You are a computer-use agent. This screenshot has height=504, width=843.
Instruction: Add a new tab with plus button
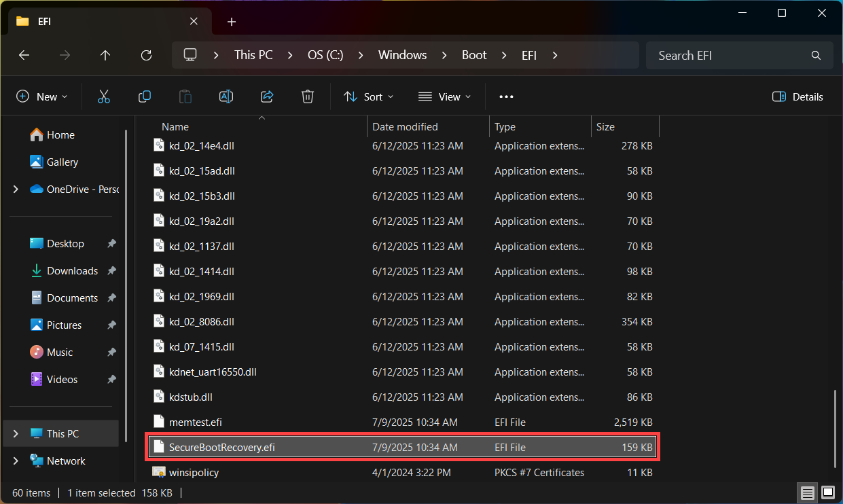point(232,22)
